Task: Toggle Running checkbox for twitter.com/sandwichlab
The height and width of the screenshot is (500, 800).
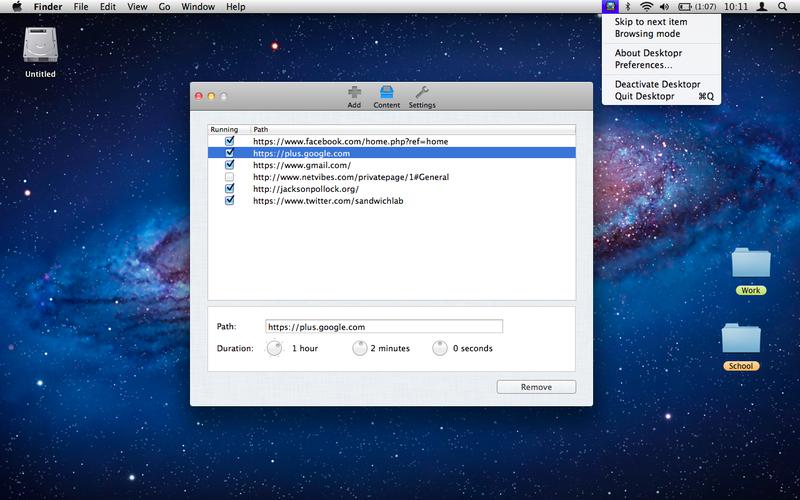Action: click(230, 201)
